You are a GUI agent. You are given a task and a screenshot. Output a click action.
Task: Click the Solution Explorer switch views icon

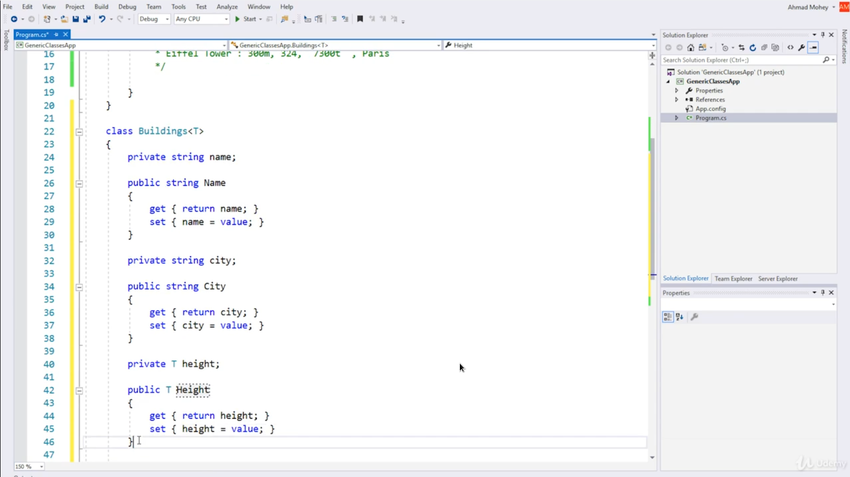(703, 48)
